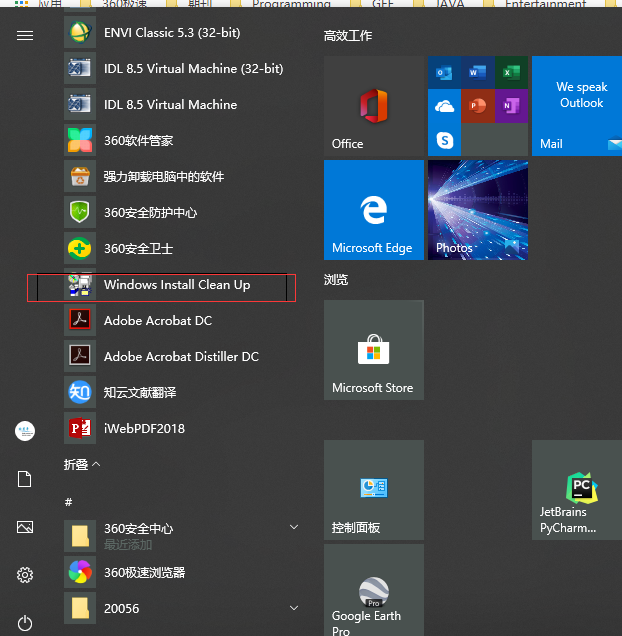Screen dimensions: 622x636
Task: Open 360极速浏览器 colorful browser icon
Action: (x=80, y=572)
